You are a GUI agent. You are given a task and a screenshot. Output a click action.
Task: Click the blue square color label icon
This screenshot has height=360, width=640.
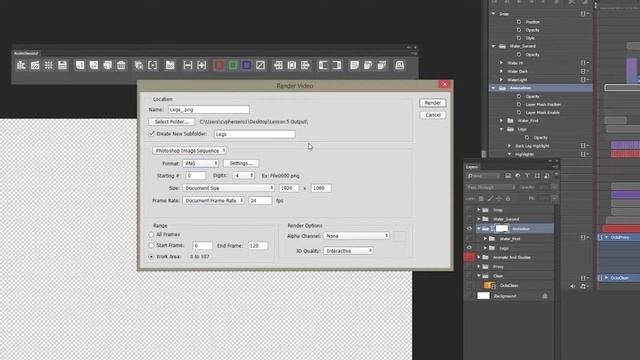click(x=247, y=65)
